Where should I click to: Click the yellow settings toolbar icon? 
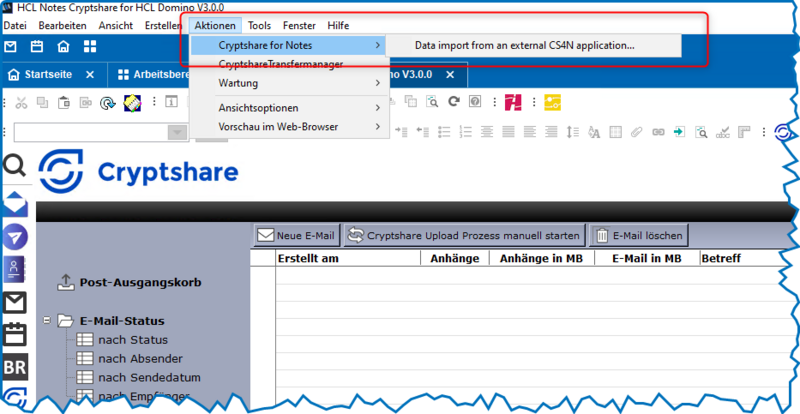point(553,101)
